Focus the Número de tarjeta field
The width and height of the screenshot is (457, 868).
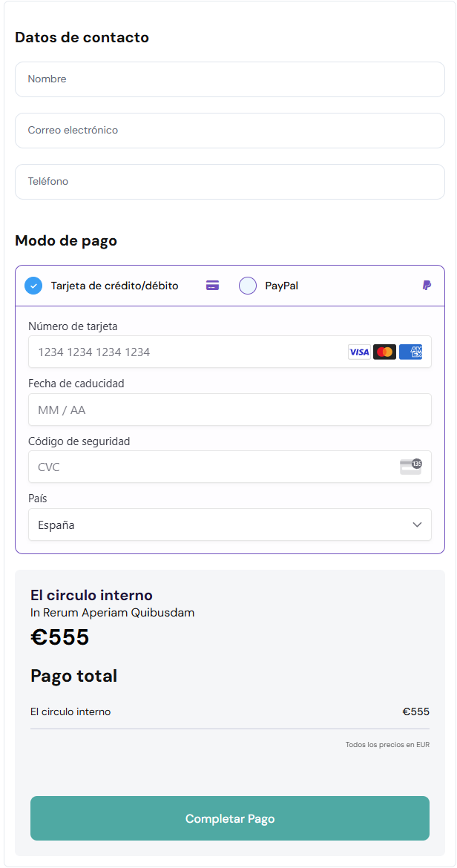click(x=185, y=352)
